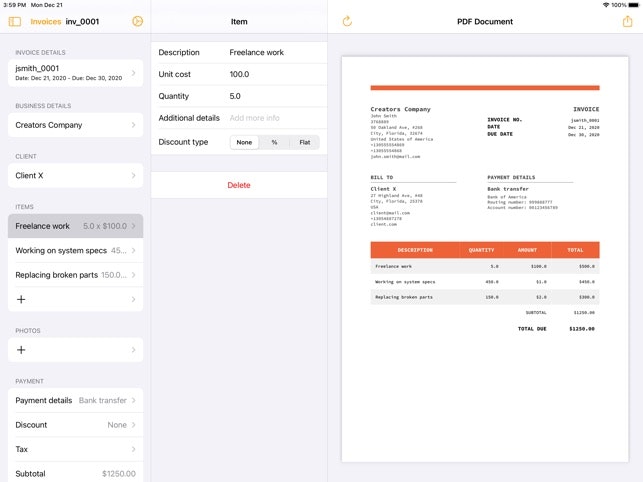The height and width of the screenshot is (482, 643).
Task: Open Client X row
Action: point(75,176)
